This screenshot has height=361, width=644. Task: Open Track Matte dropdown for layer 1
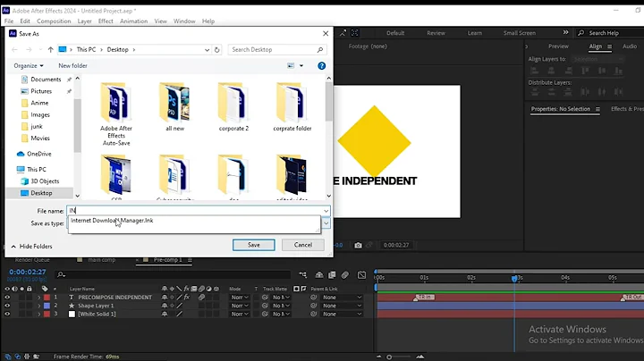pyautogui.click(x=282, y=298)
